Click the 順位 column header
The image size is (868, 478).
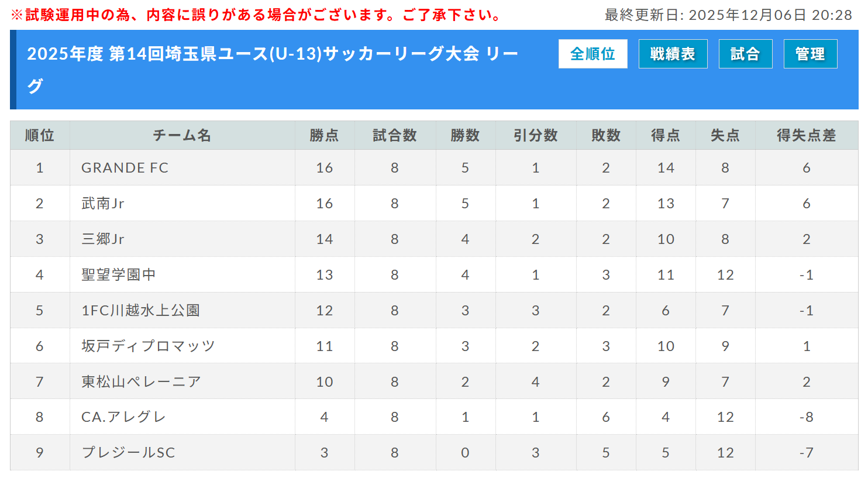40,135
